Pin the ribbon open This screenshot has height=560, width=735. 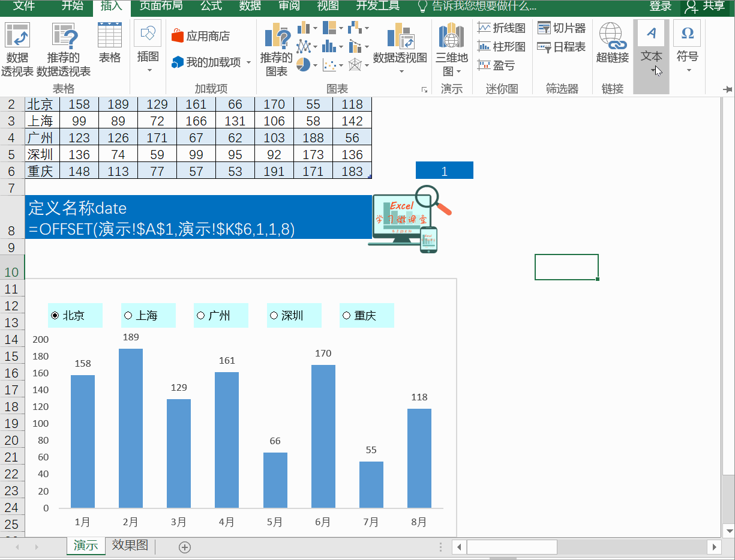point(728,89)
